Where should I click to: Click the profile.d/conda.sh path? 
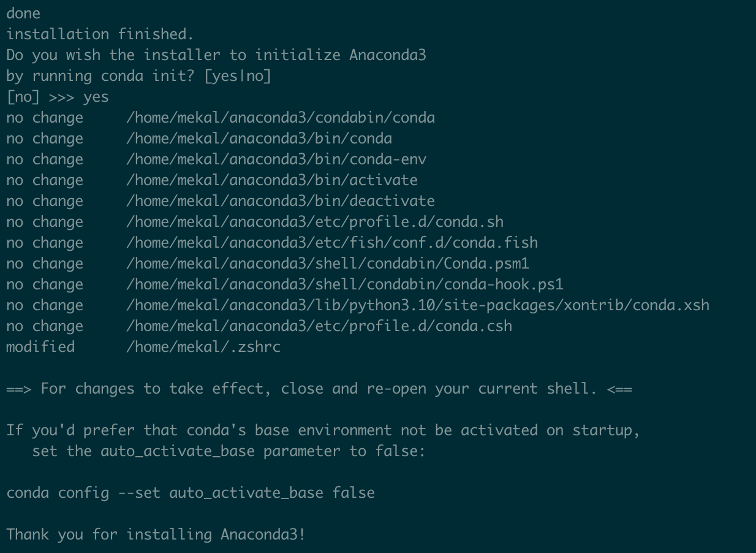point(314,222)
